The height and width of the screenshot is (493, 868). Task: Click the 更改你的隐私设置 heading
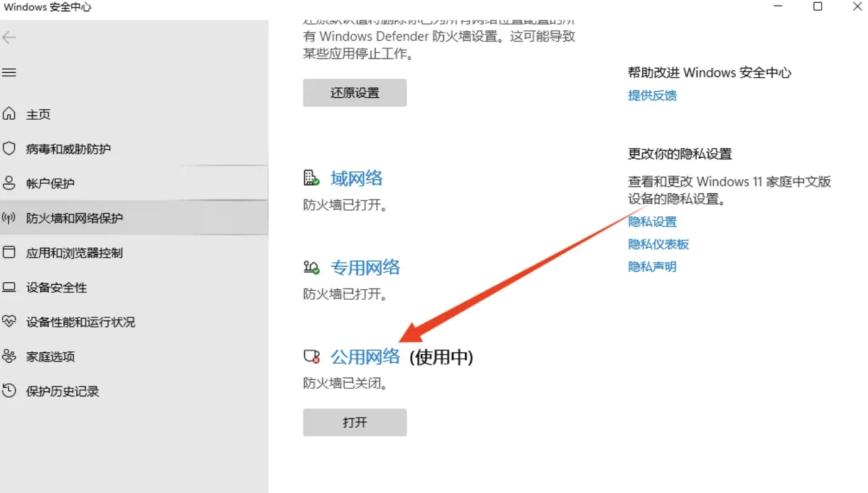[680, 154]
